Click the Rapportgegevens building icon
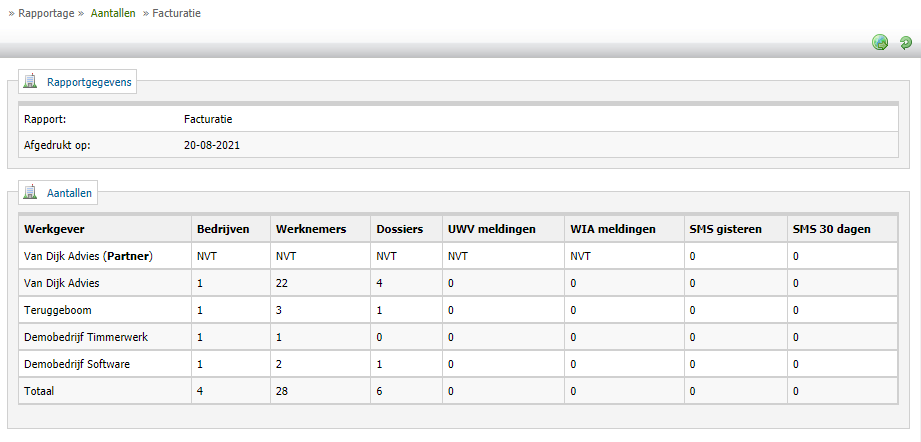Screen dimensions: 921x442 (x=30, y=82)
